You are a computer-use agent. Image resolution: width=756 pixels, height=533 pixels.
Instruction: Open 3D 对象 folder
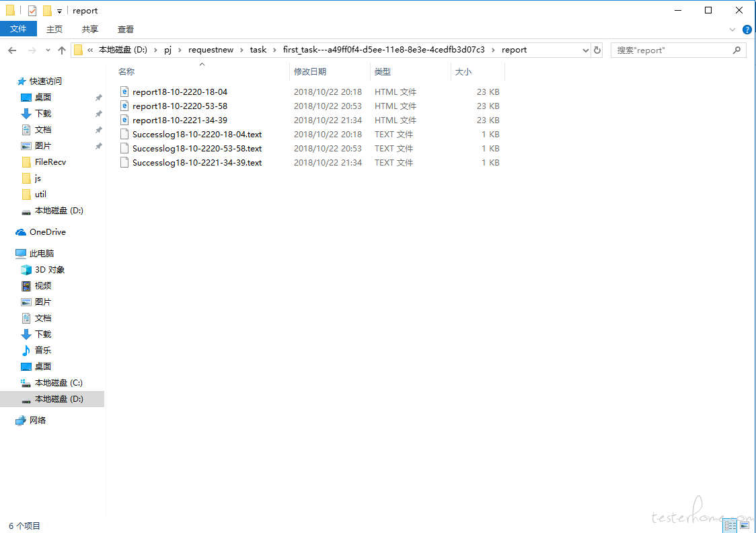tap(50, 270)
